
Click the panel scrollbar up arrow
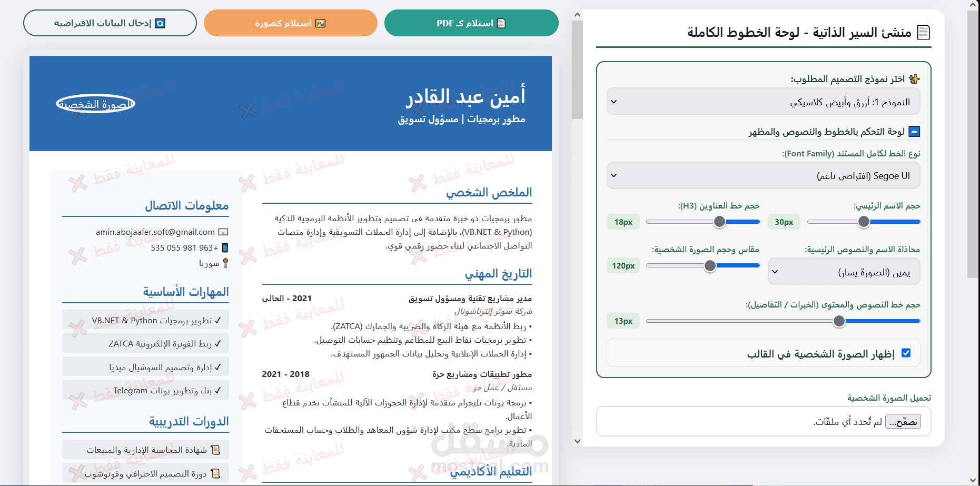(x=577, y=15)
